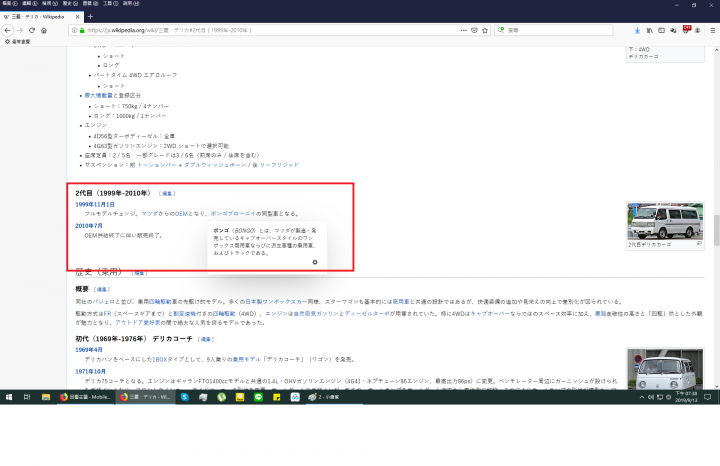
Task: Follow the マツダ link
Action: click(x=149, y=213)
